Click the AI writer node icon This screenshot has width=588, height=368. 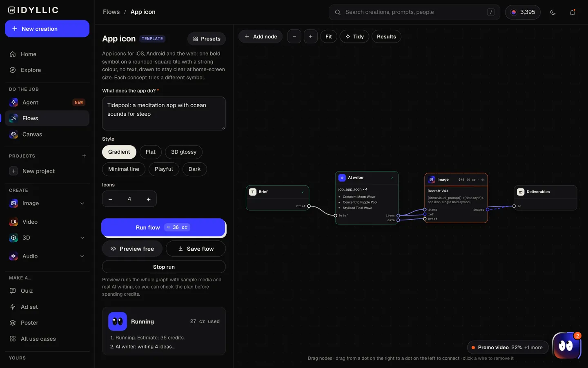342,178
